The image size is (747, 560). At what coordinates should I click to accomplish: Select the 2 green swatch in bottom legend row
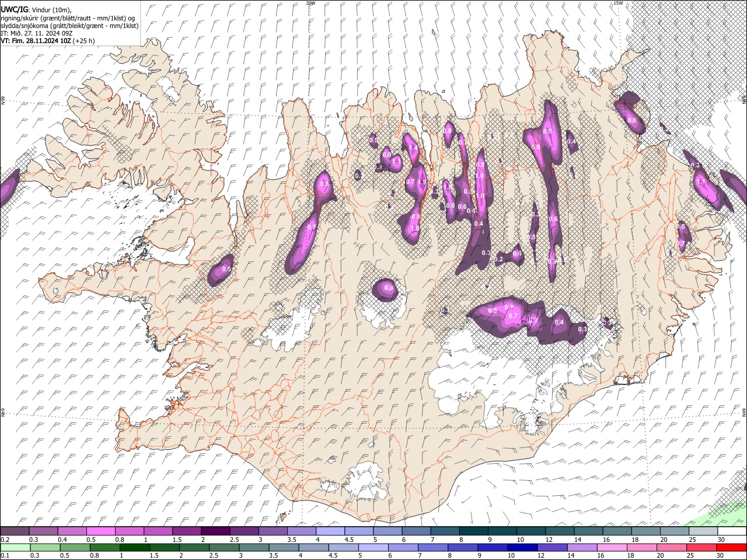pyautogui.click(x=194, y=547)
